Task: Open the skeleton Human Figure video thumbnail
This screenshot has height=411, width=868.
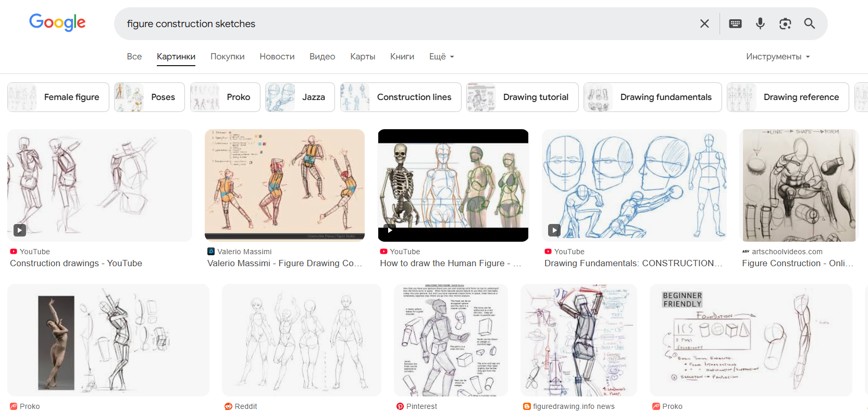Action: coord(453,185)
